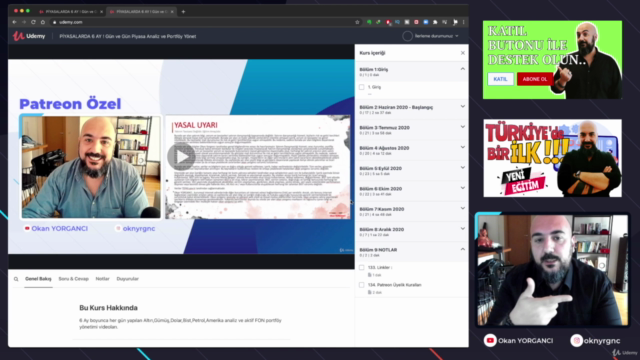
Task: Switch to the Soru & Cevap tab
Action: (x=73, y=279)
